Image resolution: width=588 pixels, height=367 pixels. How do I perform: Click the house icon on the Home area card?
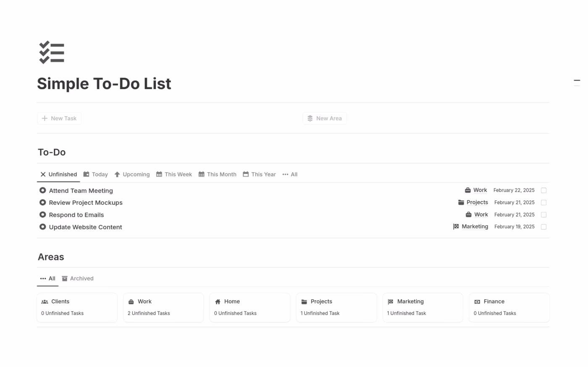click(x=218, y=301)
